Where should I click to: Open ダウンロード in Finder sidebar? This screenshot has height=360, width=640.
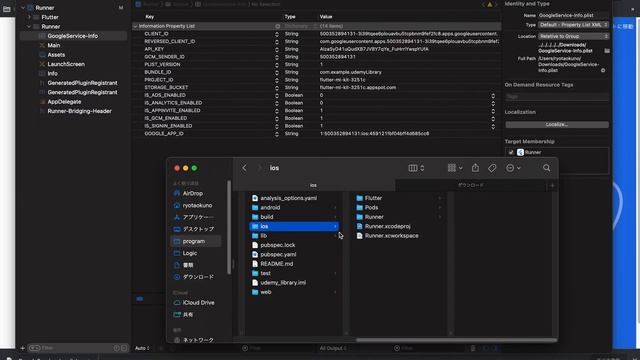click(x=198, y=277)
